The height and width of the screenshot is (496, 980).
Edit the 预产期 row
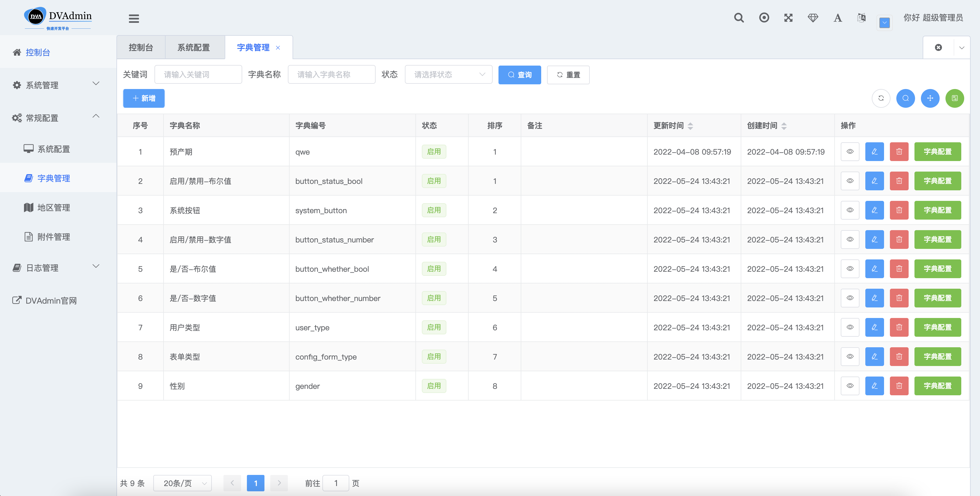(x=874, y=151)
